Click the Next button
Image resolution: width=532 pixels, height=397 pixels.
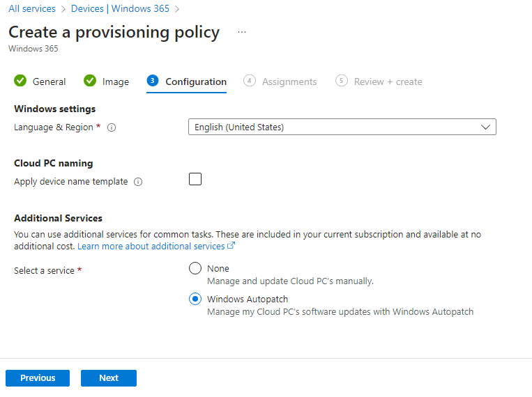(109, 378)
